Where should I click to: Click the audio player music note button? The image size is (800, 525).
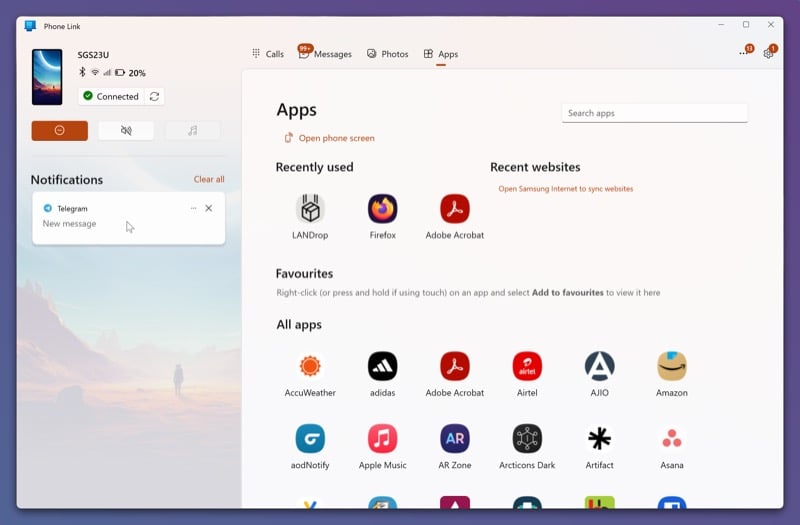click(x=192, y=131)
